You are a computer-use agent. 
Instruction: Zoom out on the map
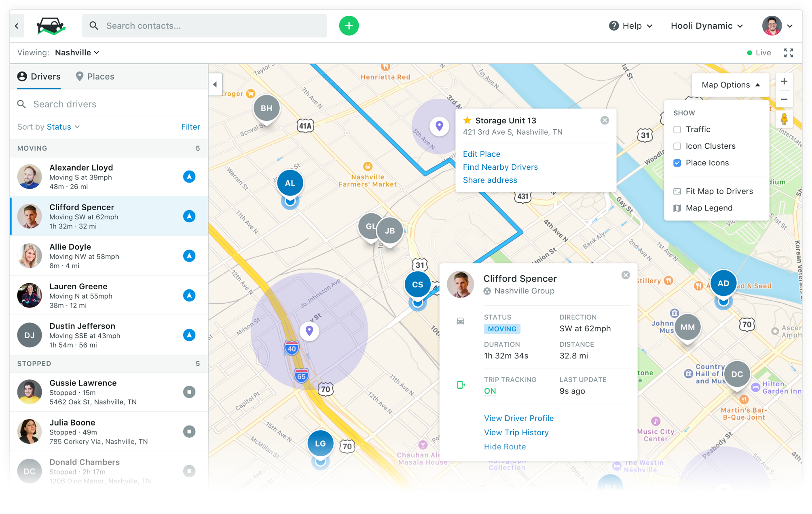(784, 99)
